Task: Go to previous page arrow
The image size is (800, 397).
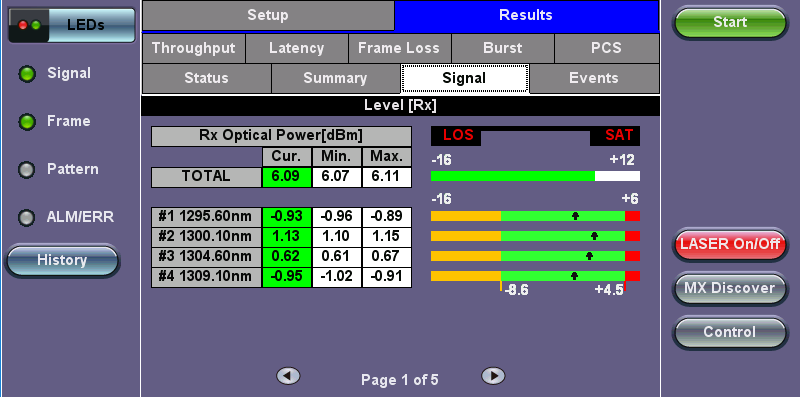Action: click(288, 376)
